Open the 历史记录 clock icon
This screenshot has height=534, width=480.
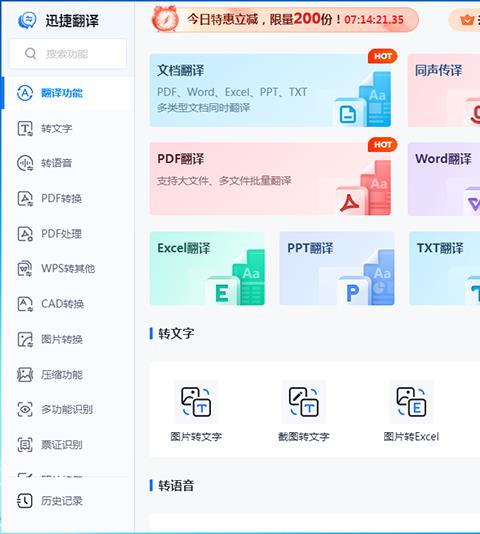[25, 501]
